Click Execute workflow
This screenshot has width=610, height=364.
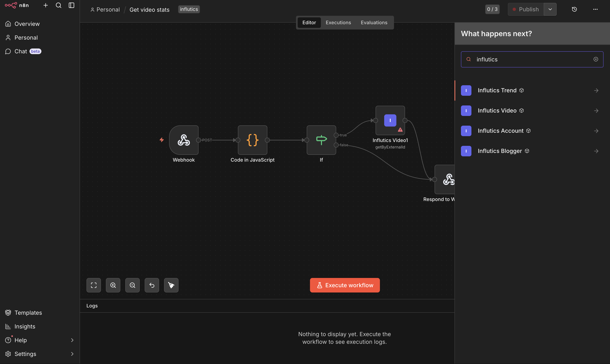[x=345, y=285]
